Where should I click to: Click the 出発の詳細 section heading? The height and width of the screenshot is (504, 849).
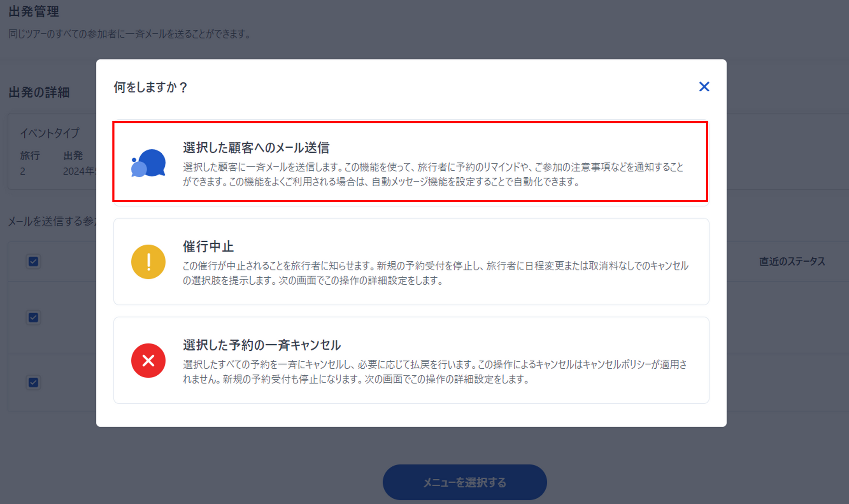click(x=39, y=92)
